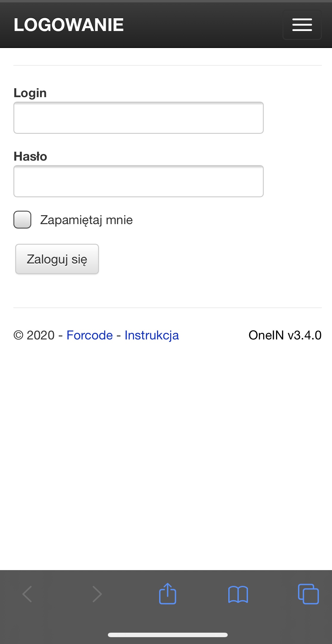Show the open tabs overview
The image size is (332, 644).
[308, 594]
